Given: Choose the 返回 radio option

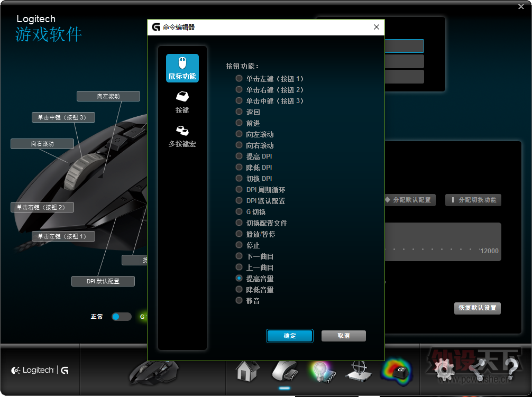Looking at the screenshot, I should pos(239,112).
